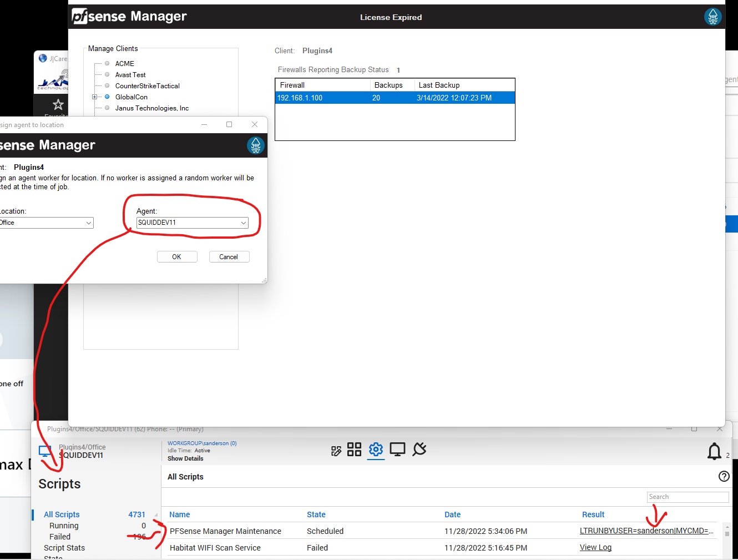
Task: Sort by the Last Backup column header
Action: [465, 85]
